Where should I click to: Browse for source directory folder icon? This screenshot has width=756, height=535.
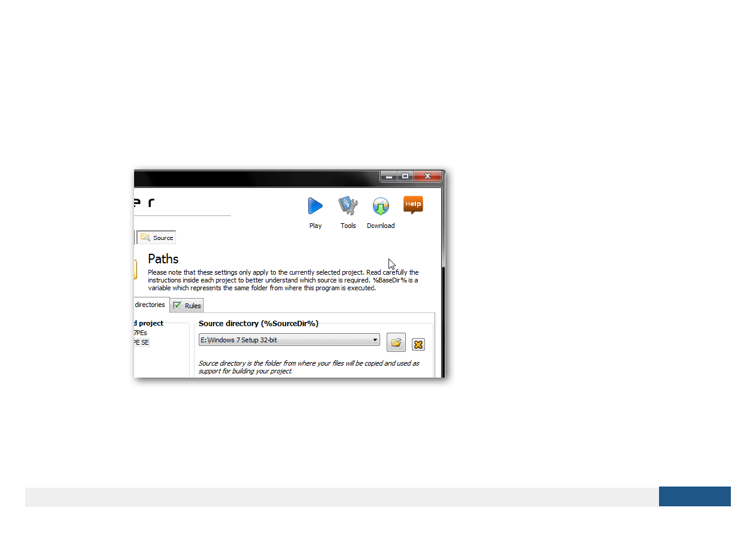(x=396, y=343)
